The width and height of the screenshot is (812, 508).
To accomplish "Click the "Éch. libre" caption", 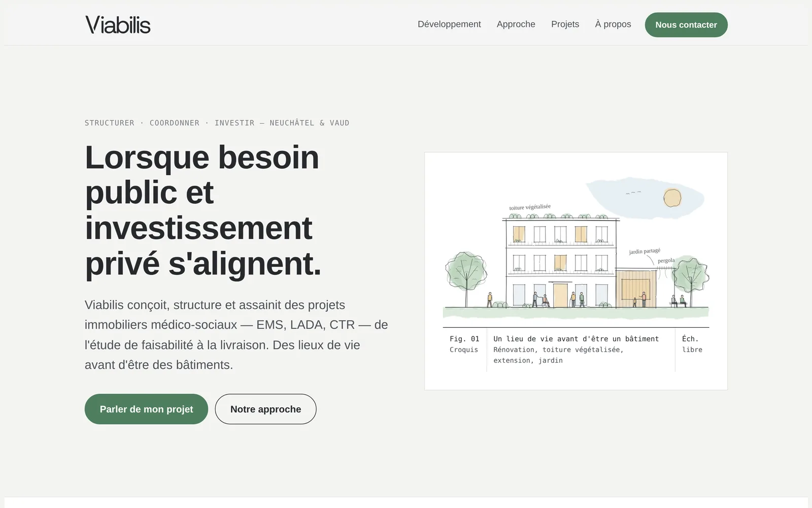I will point(692,344).
